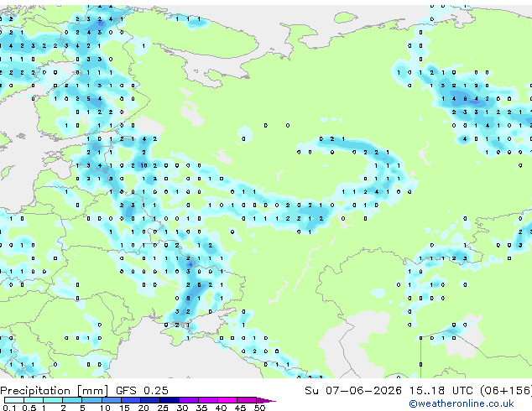
Task: Click the legend label "0.5"
Action: (x=29, y=408)
